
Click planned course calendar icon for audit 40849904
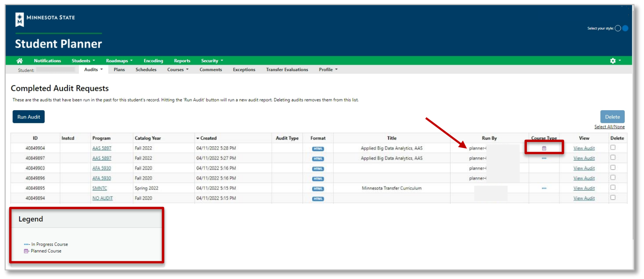coord(544,148)
